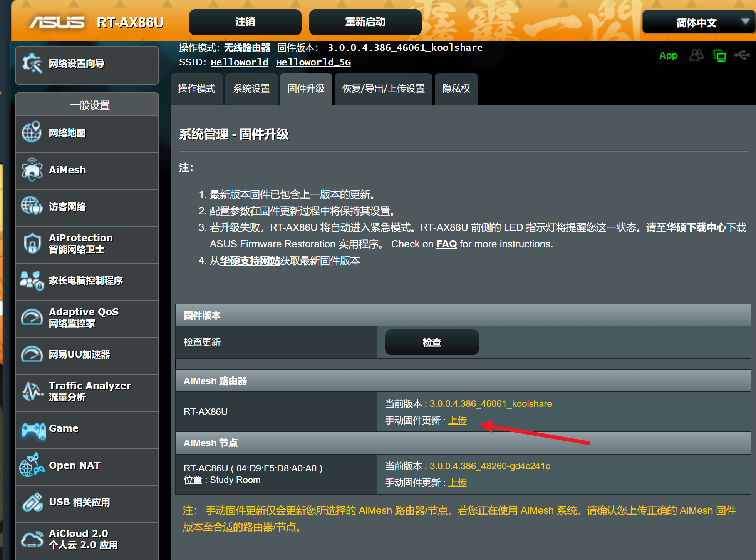Click the Guest Network globe icon
The height and width of the screenshot is (560, 756).
click(x=32, y=206)
